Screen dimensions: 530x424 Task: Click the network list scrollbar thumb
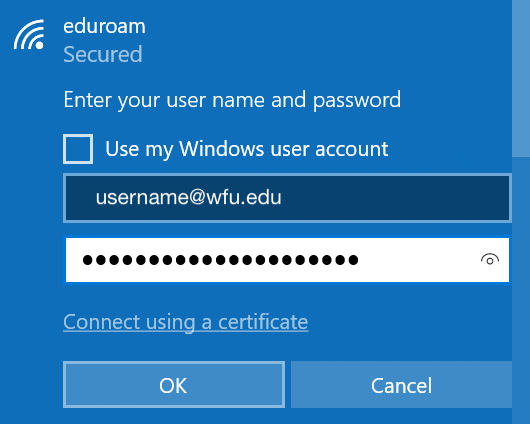[x=521, y=78]
